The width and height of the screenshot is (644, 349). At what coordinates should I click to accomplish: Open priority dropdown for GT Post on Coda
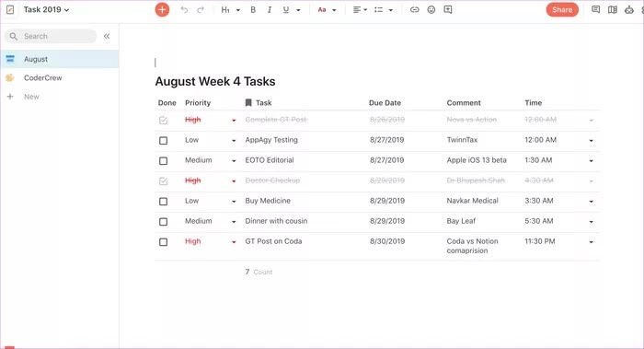(234, 242)
